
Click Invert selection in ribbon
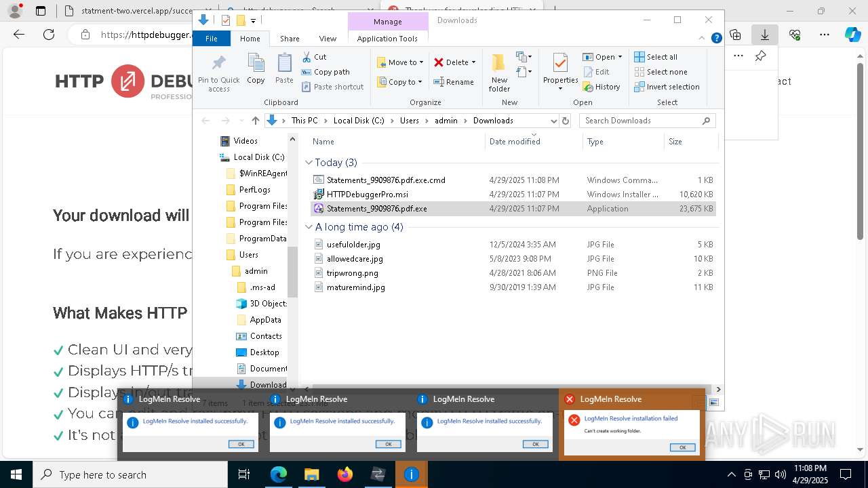[x=667, y=87]
